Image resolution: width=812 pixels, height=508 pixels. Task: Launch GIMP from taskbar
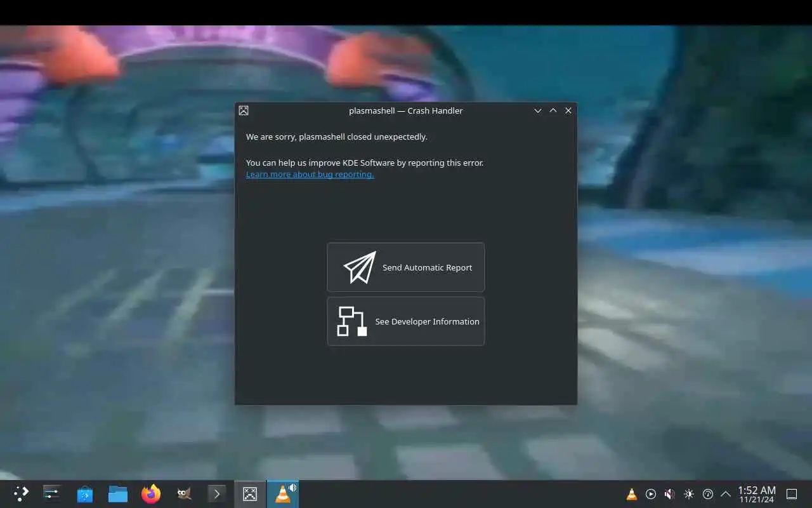coord(184,493)
